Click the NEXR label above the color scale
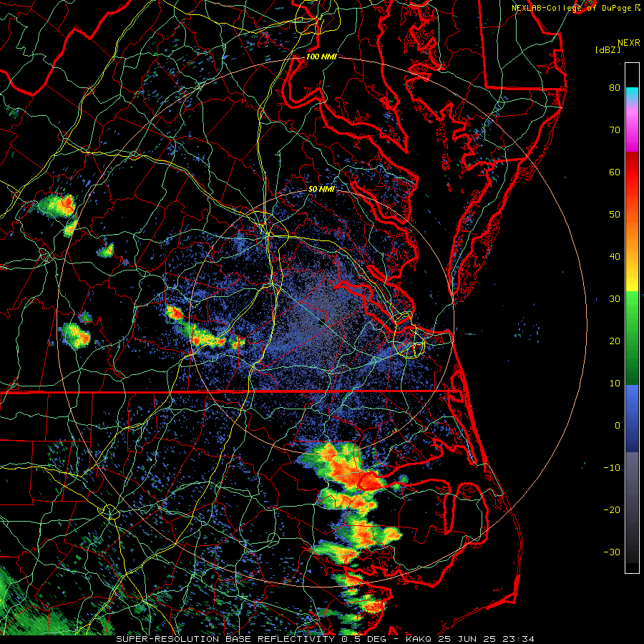The width and height of the screenshot is (644, 644). [629, 43]
